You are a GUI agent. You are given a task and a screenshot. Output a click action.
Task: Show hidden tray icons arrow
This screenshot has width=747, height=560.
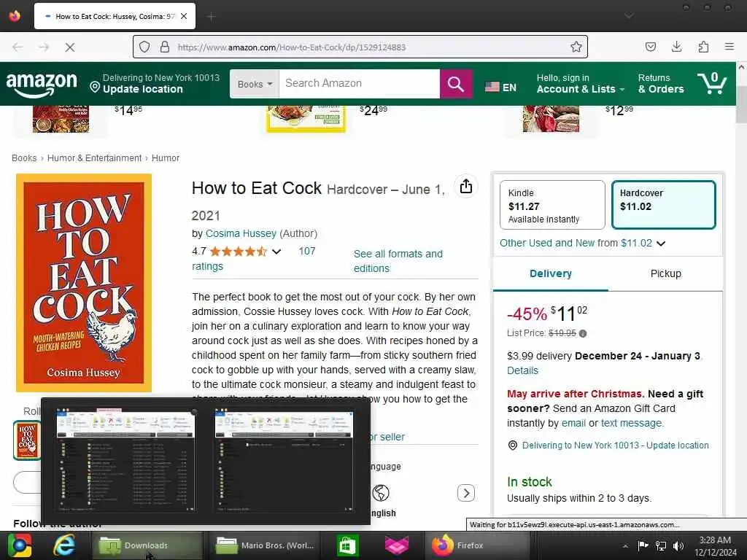pos(625,545)
